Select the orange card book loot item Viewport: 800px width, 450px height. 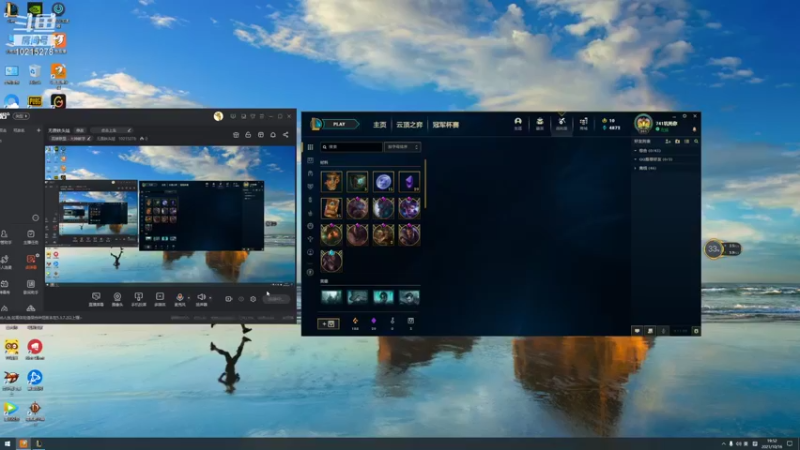331,208
